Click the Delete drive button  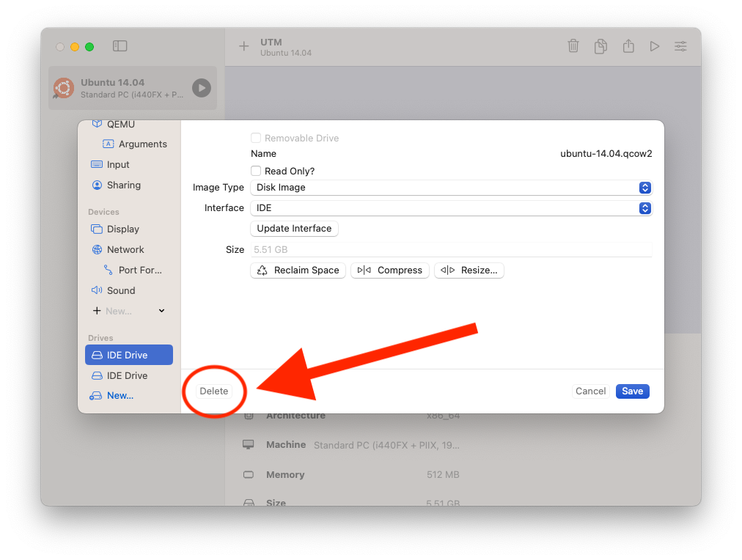point(214,391)
